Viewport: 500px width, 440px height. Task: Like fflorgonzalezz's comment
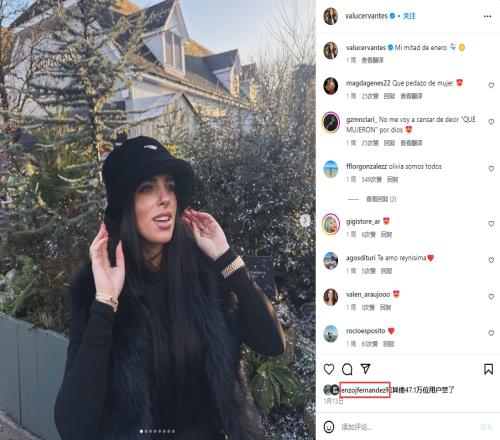tap(491, 169)
